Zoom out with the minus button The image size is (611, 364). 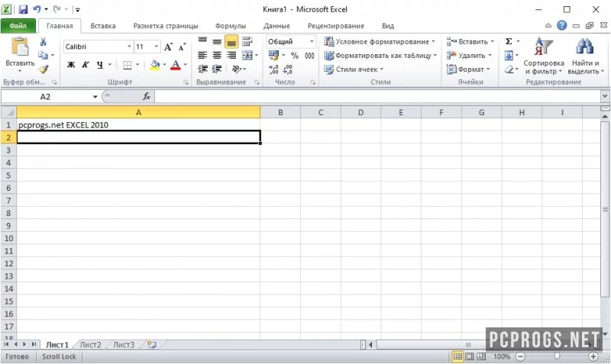pyautogui.click(x=521, y=356)
